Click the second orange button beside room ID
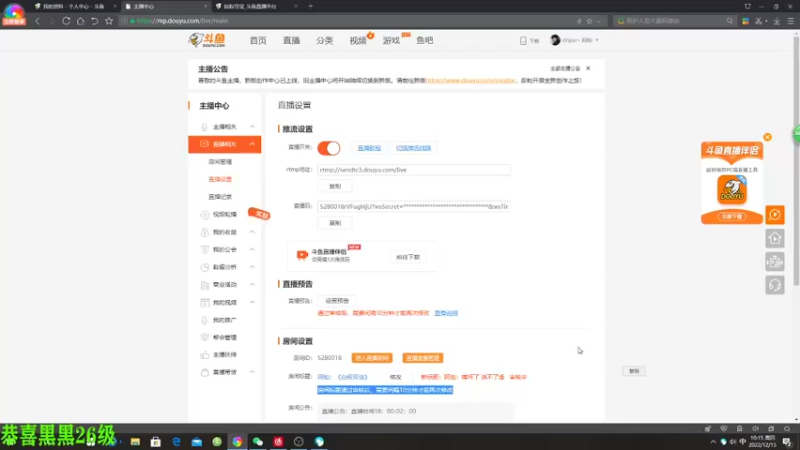 click(422, 358)
